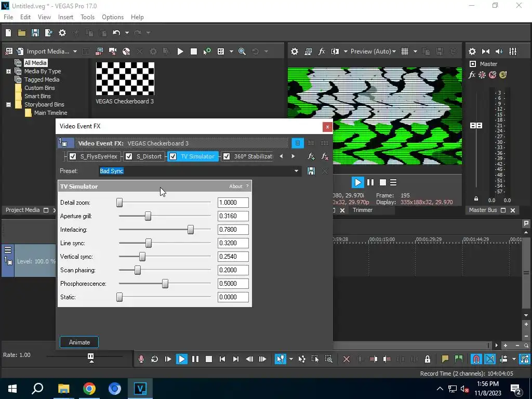Pause playback in the main transport bar
Screen dimensions: 532x399
(195, 359)
